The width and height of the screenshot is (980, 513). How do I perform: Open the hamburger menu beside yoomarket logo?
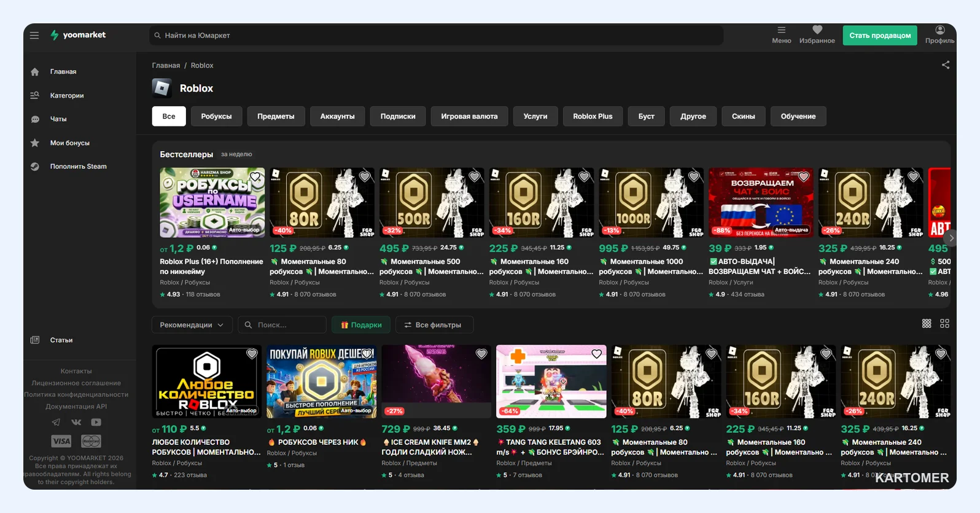[34, 35]
